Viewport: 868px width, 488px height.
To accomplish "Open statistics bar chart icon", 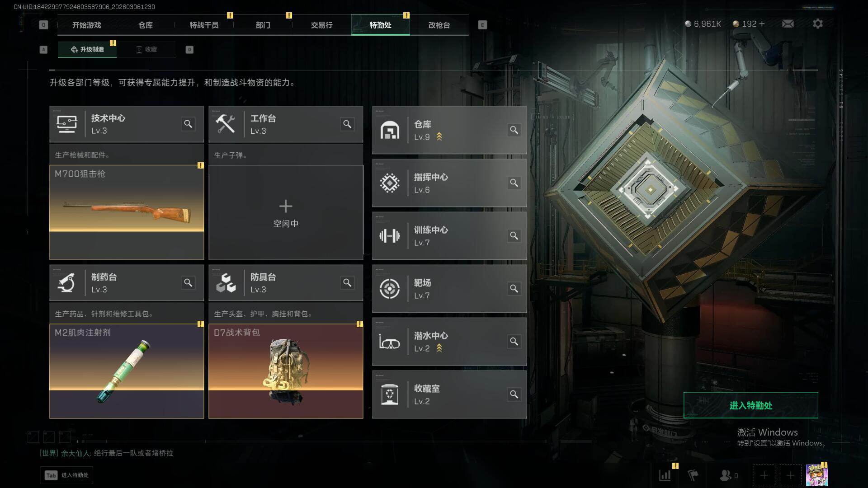I will pyautogui.click(x=665, y=475).
